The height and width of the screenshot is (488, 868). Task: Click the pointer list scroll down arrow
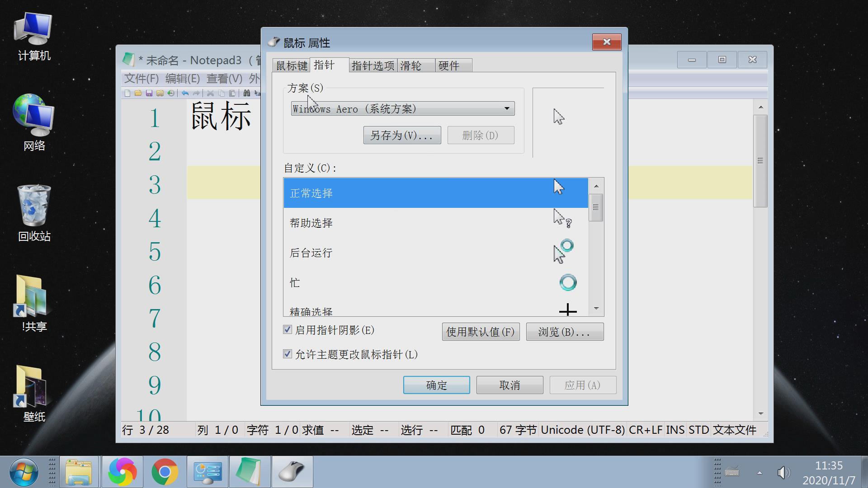pos(596,309)
